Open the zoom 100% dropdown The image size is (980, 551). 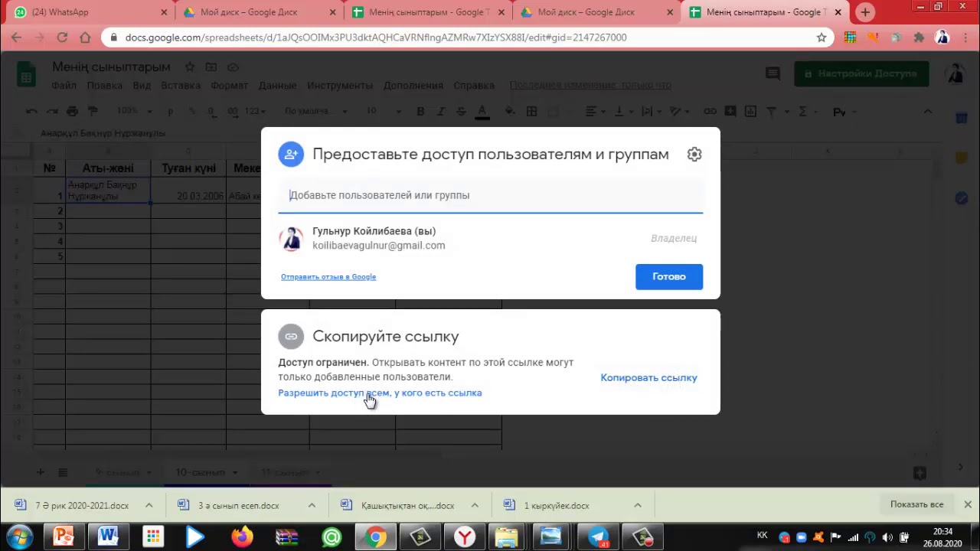[x=135, y=112]
